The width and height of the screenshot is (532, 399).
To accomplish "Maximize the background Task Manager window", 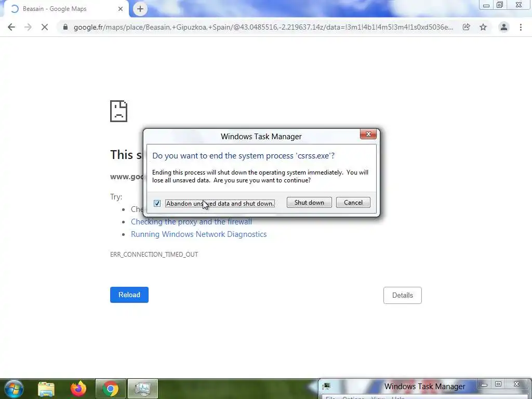I will [498, 384].
